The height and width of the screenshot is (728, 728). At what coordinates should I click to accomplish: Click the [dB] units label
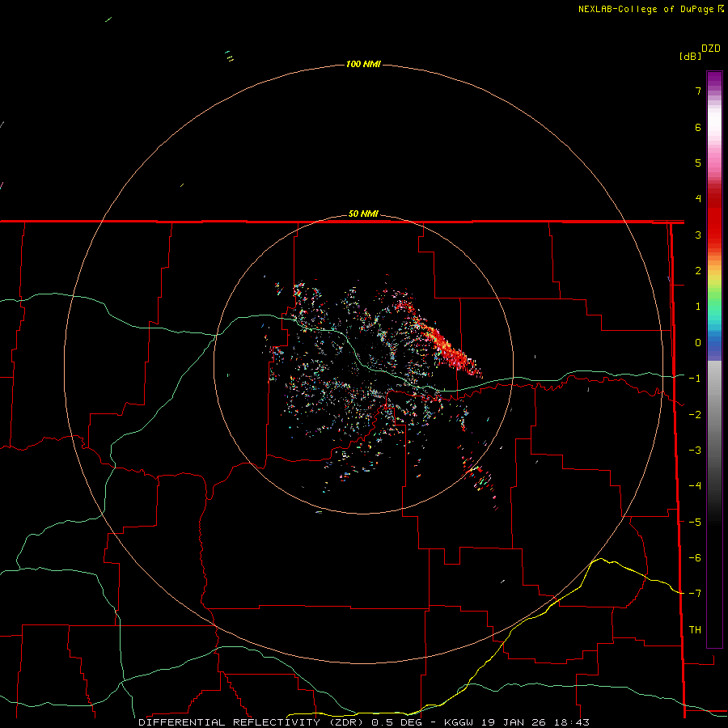690,56
